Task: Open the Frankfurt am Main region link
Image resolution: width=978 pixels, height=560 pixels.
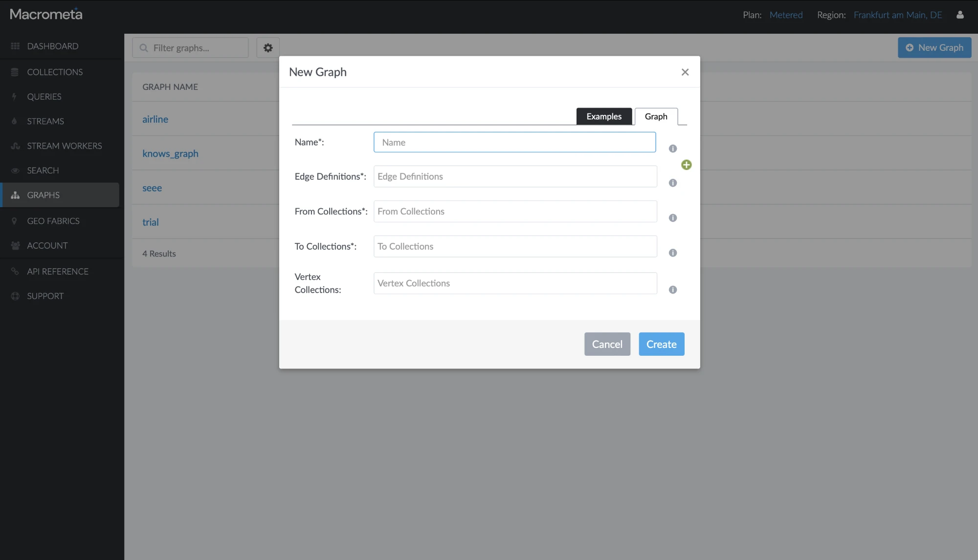Action: click(897, 15)
